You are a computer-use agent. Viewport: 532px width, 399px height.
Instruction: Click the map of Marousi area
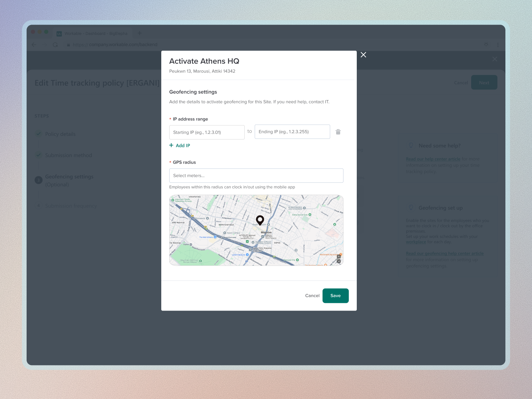(x=256, y=230)
